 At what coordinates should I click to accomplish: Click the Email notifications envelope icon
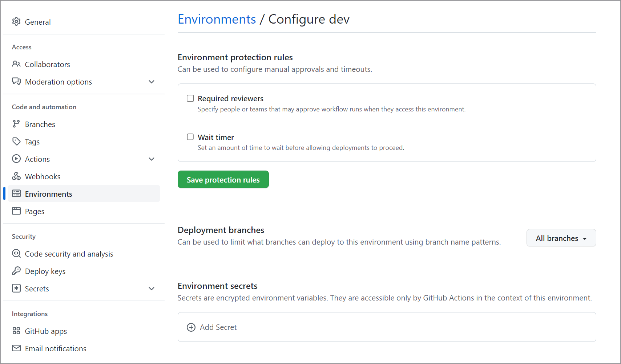[16, 348]
